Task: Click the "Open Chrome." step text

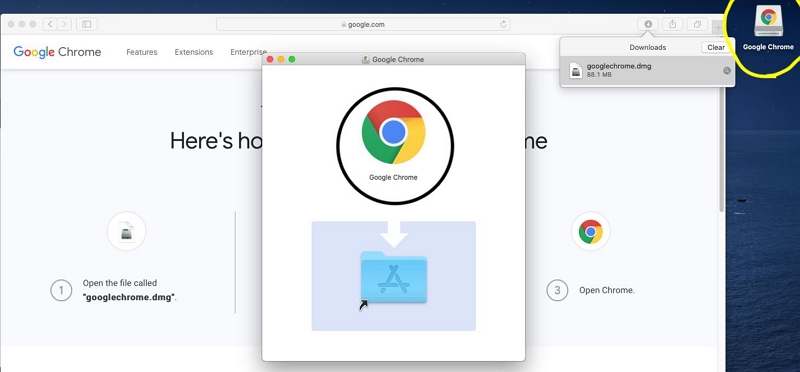Action: pyautogui.click(x=607, y=290)
